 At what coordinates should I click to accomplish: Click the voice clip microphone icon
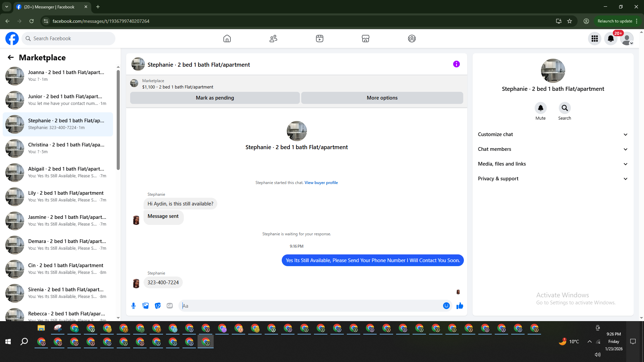(133, 306)
